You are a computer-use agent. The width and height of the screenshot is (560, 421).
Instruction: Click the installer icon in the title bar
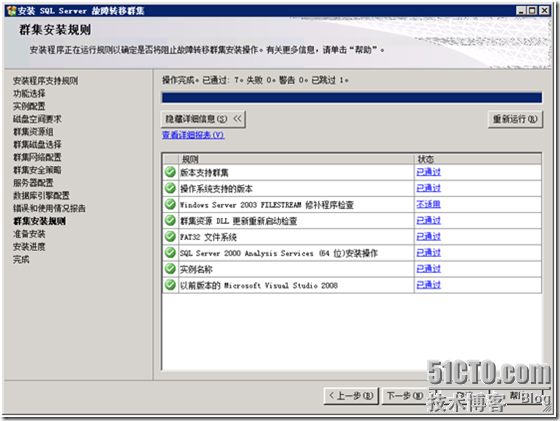pos(11,11)
